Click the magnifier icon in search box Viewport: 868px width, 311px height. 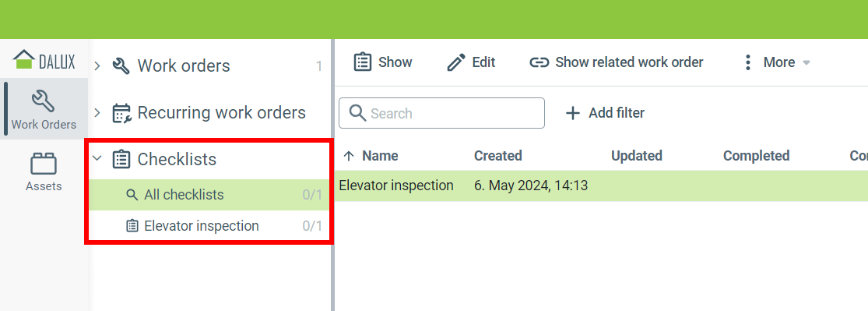[358, 113]
